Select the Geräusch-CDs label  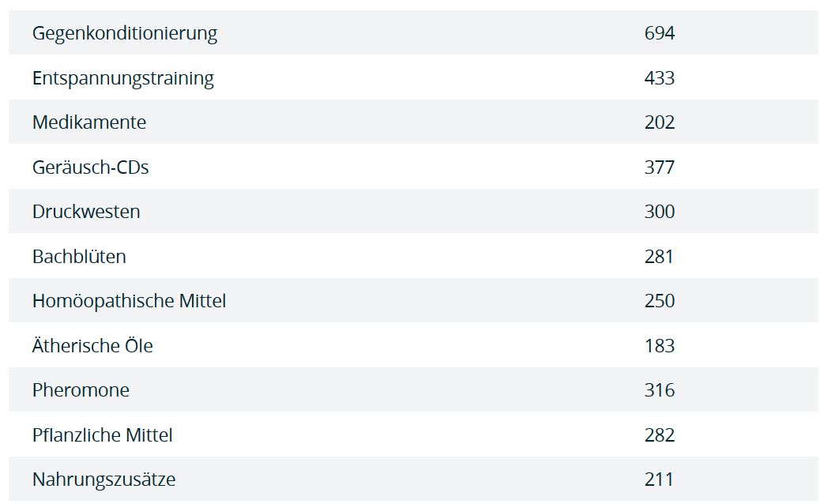tap(91, 167)
